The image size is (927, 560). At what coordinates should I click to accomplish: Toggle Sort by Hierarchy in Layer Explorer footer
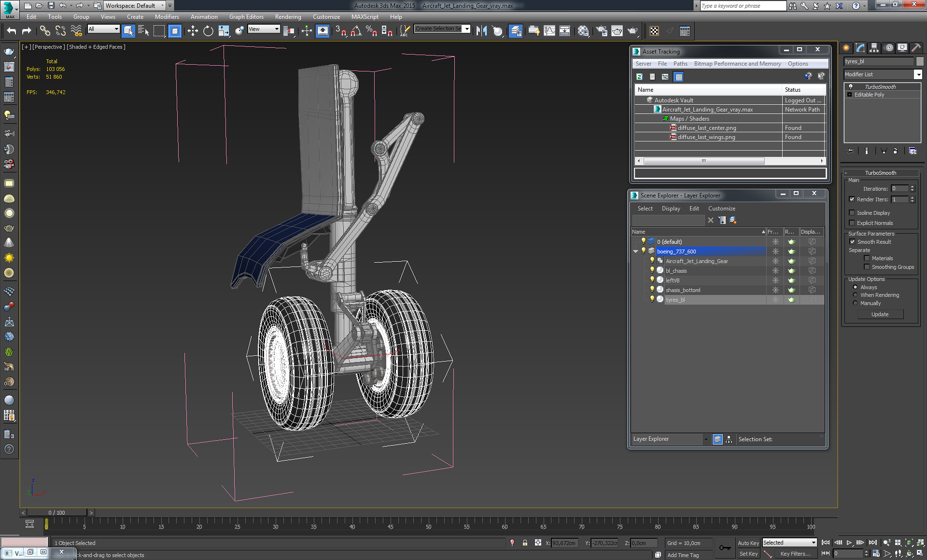click(729, 439)
